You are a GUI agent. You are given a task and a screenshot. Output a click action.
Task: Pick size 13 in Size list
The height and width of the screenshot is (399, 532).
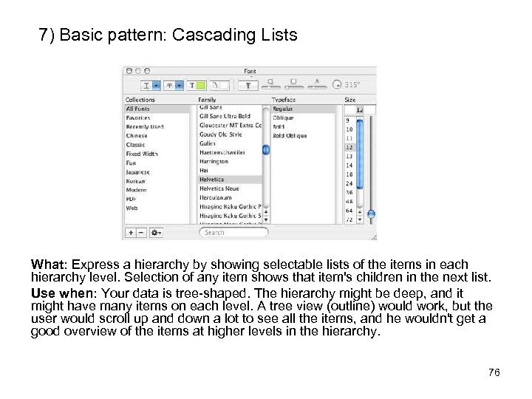pos(349,157)
